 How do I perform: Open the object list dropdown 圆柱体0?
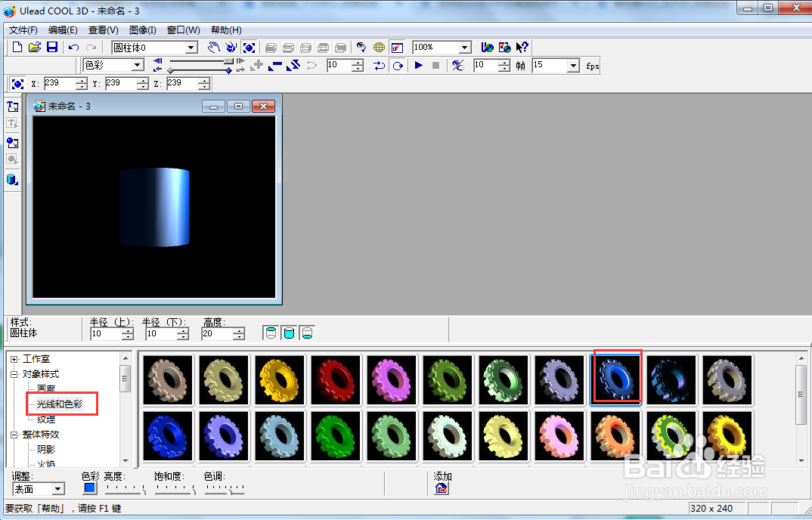tap(191, 48)
